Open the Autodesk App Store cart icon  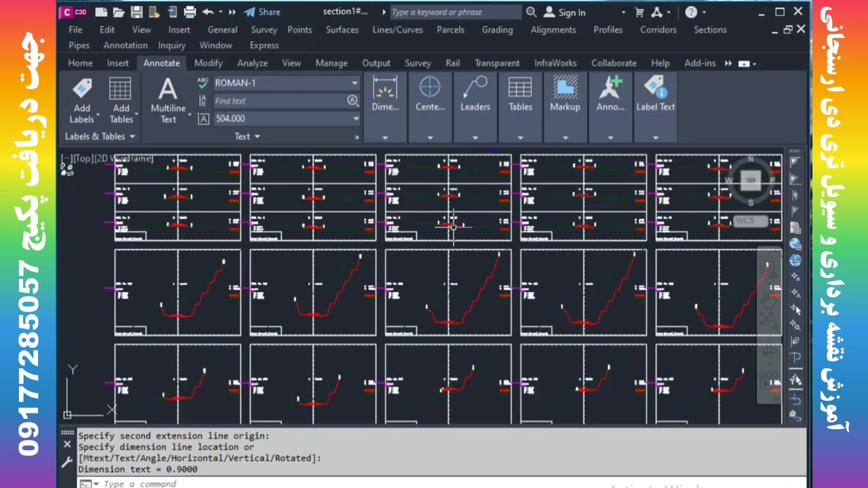click(x=639, y=12)
